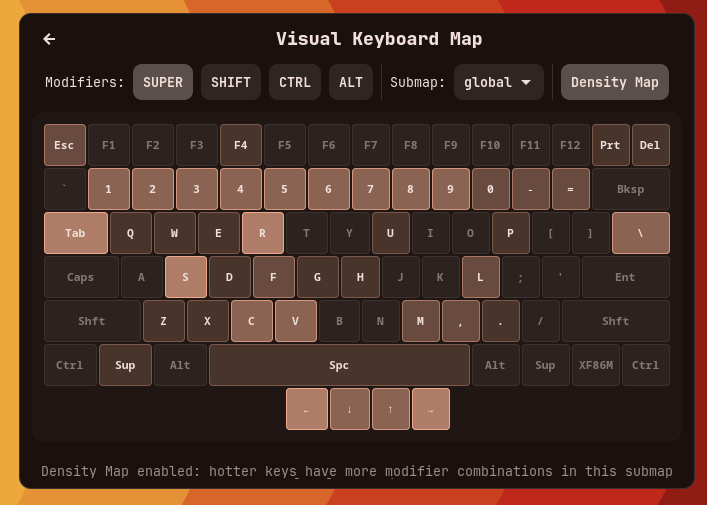This screenshot has width=707, height=505.
Task: Click the Esc key
Action: 64,145
